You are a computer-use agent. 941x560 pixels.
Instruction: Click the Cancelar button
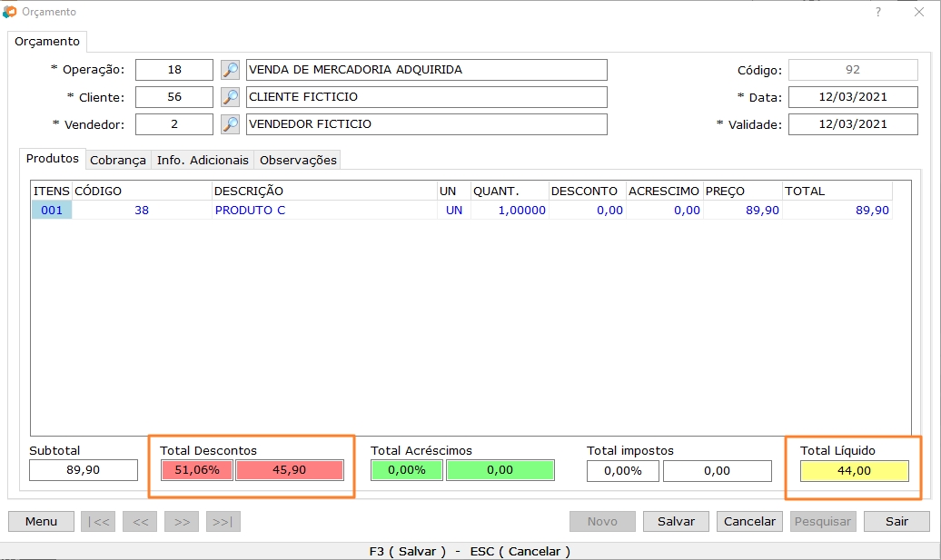(750, 521)
